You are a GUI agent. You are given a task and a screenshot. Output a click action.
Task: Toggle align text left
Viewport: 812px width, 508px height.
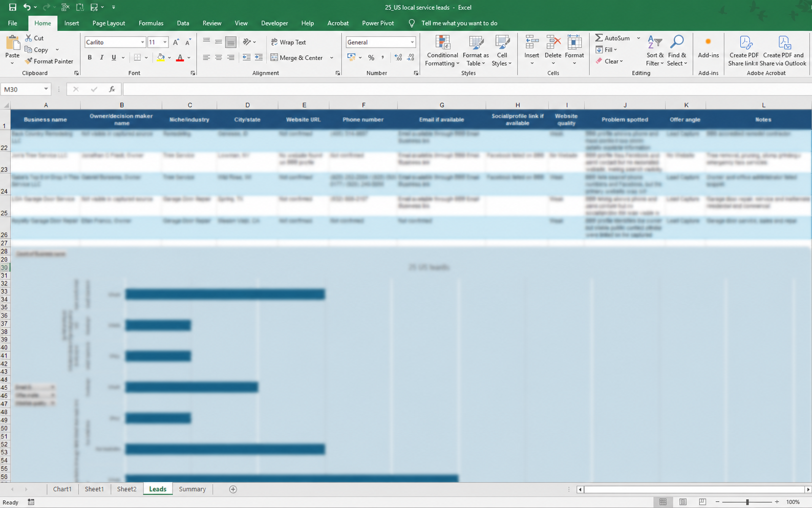point(206,57)
